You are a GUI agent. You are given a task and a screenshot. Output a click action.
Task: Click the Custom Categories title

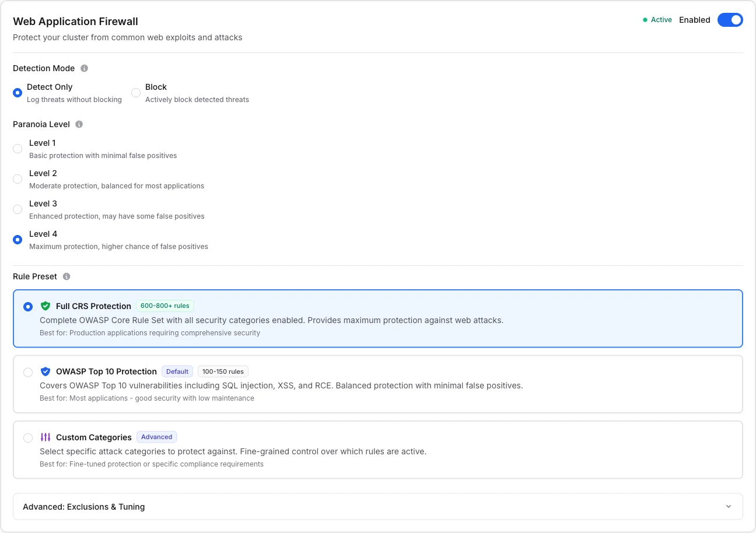pyautogui.click(x=94, y=437)
